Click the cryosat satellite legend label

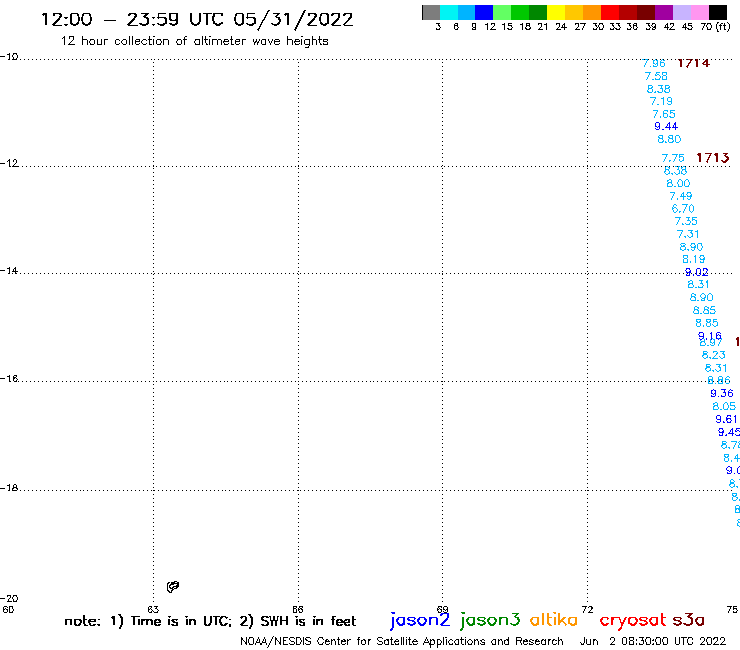633,621
